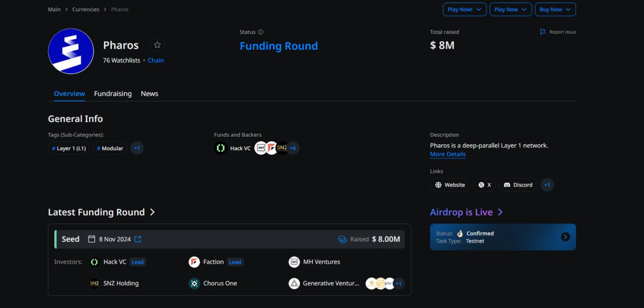Click the Status info icon

click(x=261, y=32)
